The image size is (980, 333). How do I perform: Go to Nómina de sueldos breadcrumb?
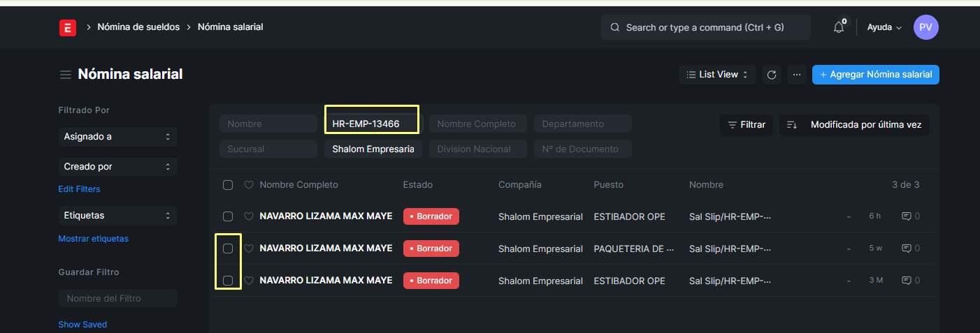click(138, 27)
